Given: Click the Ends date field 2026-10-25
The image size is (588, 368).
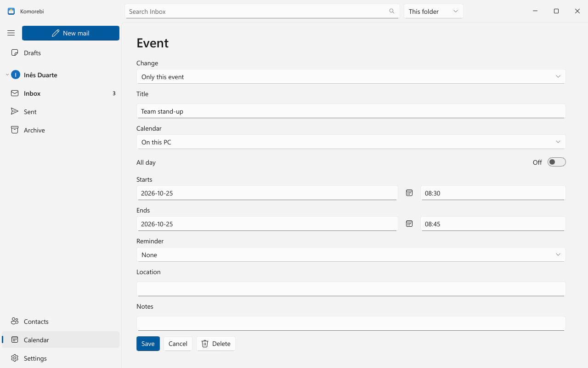Looking at the screenshot, I should (267, 224).
